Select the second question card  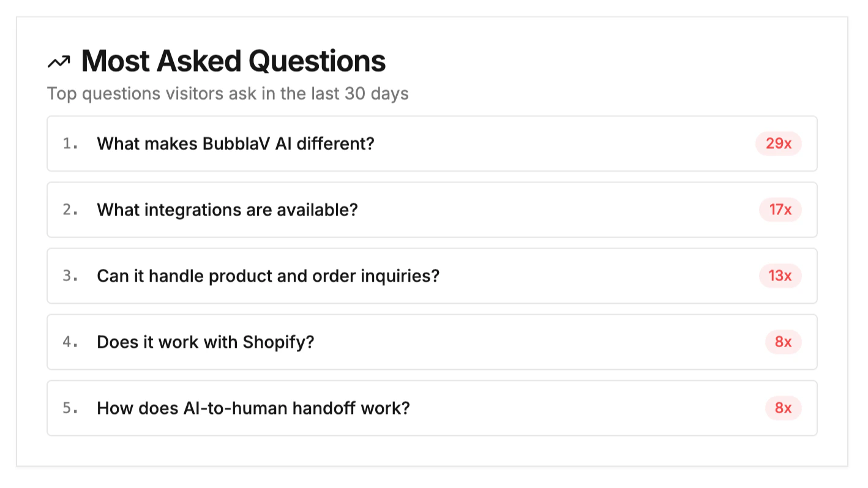point(432,209)
